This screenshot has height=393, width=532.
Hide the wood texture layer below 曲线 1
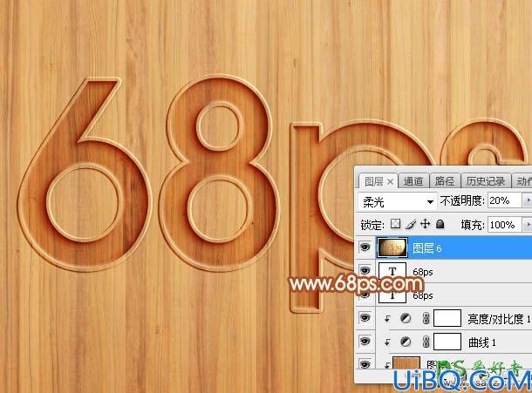(x=365, y=364)
